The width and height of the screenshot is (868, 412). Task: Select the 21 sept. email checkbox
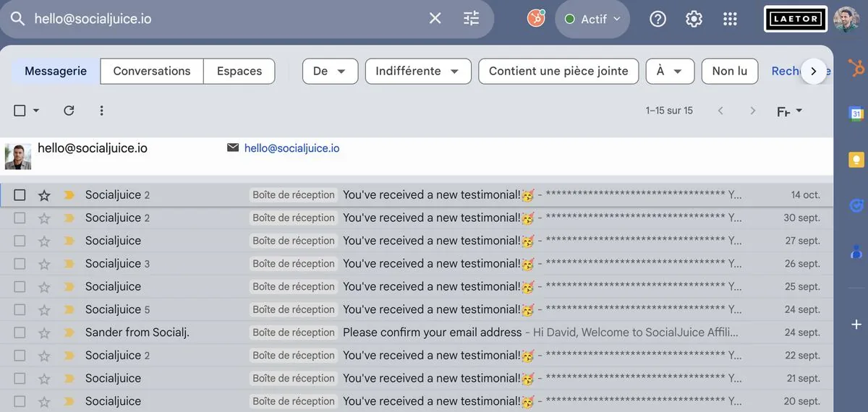tap(20, 379)
